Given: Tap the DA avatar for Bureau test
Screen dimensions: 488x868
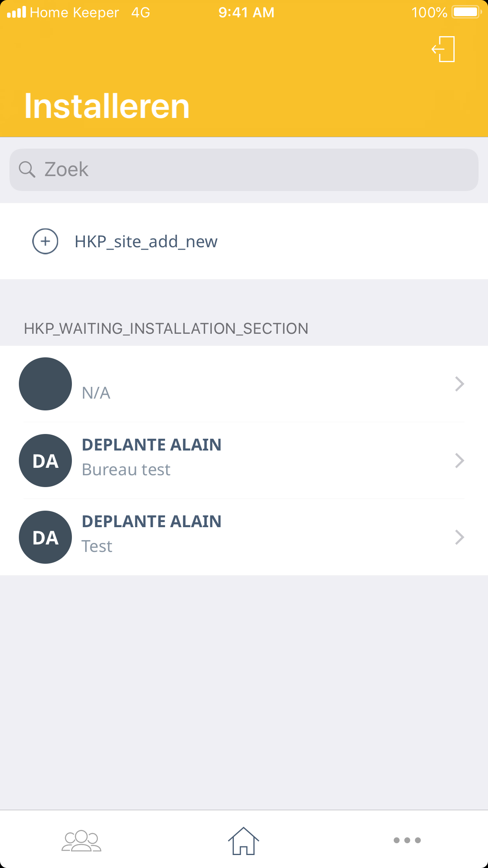Looking at the screenshot, I should click(45, 460).
